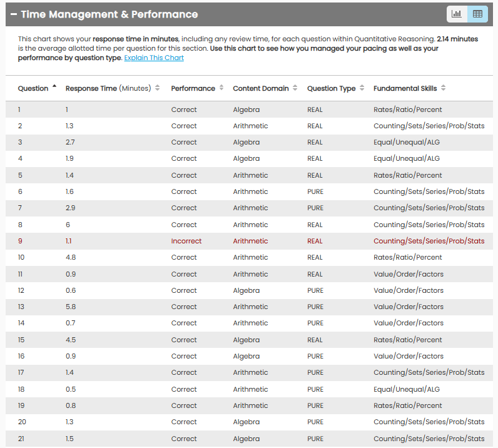Select question 13 row with 5.8 minutes
The height and width of the screenshot is (448, 498).
point(249,307)
